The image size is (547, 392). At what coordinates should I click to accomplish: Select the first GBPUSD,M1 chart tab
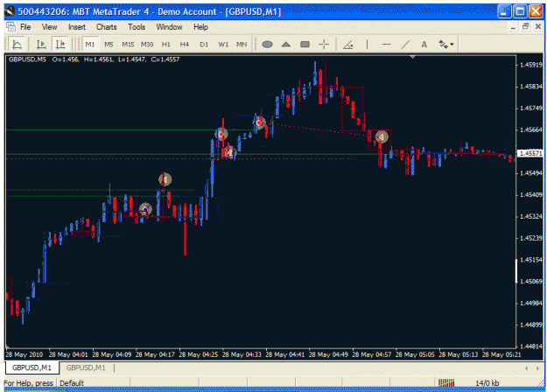(32, 367)
